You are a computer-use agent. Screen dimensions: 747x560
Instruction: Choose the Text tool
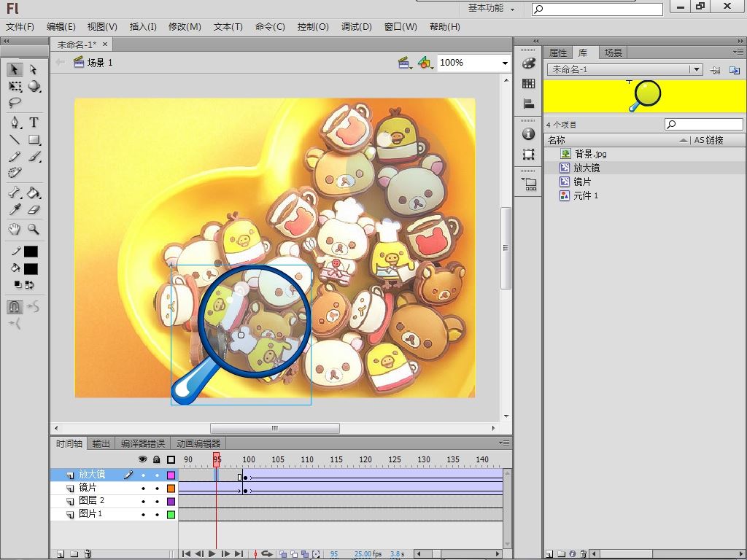coord(34,122)
